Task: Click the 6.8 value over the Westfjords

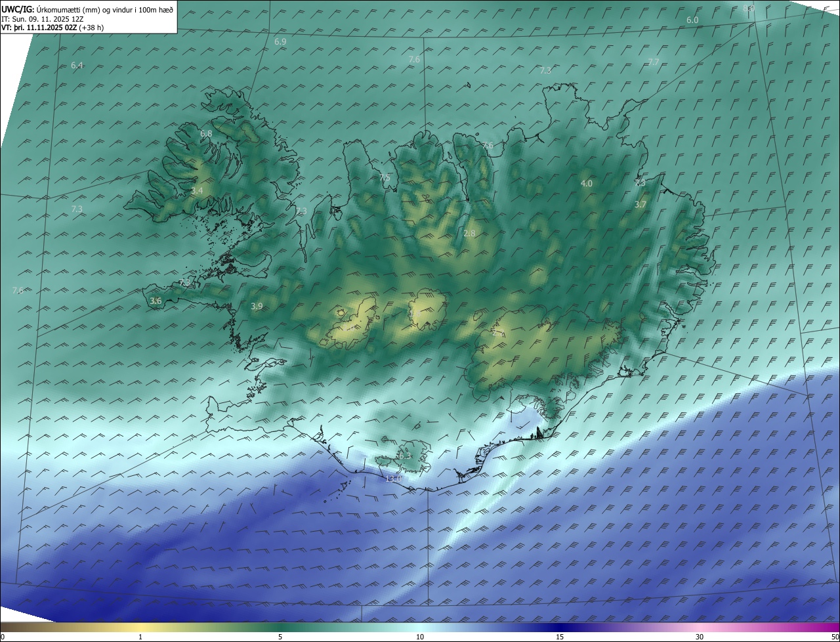Action: coord(206,133)
